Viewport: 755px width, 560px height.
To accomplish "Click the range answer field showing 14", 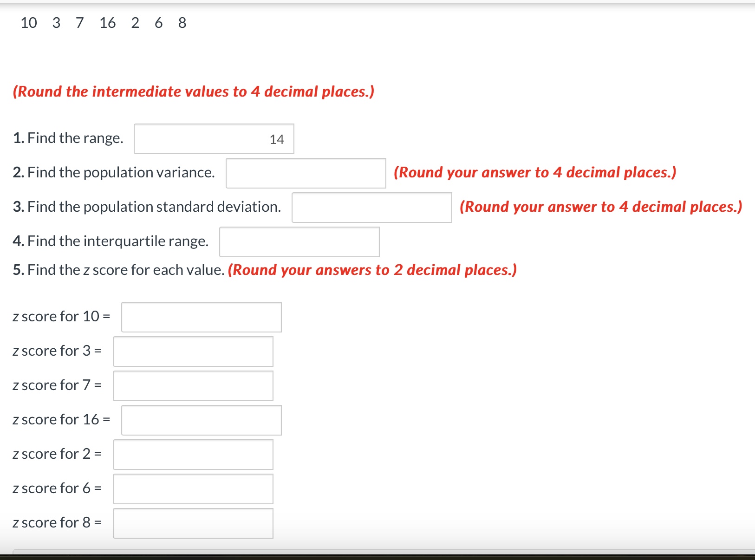I will point(214,139).
